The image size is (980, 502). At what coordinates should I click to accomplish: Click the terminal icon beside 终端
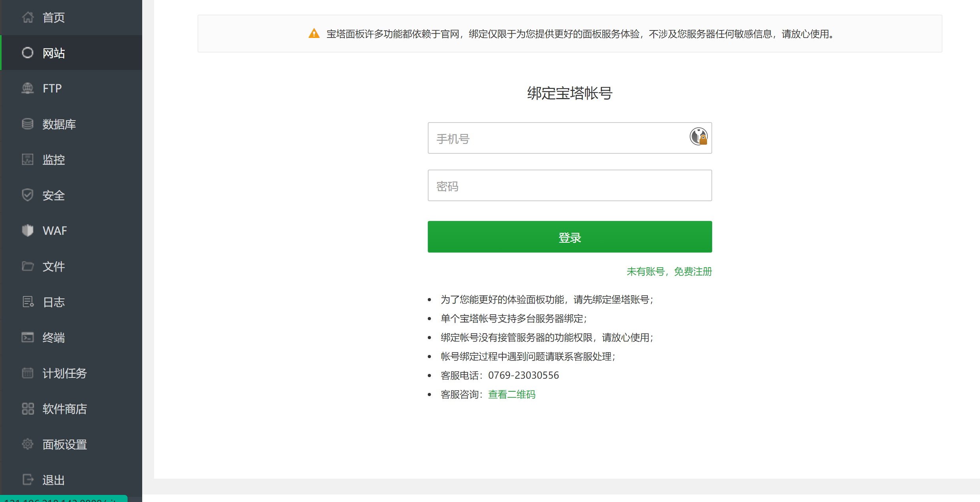click(x=28, y=337)
